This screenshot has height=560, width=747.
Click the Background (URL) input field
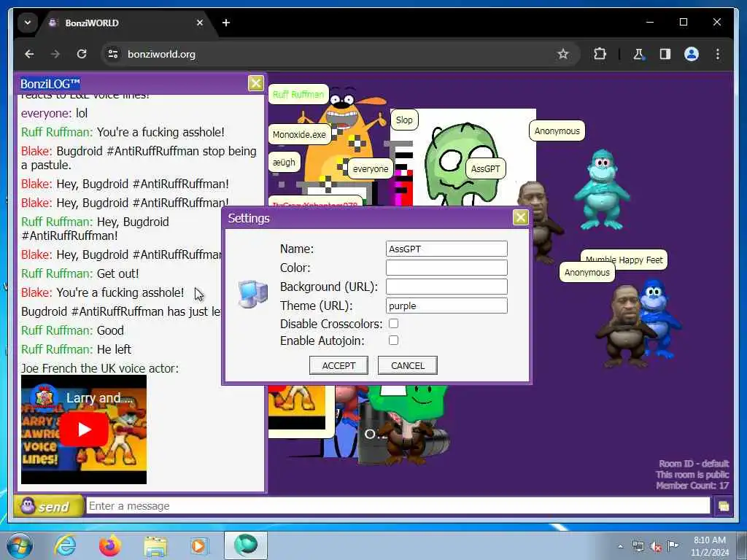click(446, 287)
